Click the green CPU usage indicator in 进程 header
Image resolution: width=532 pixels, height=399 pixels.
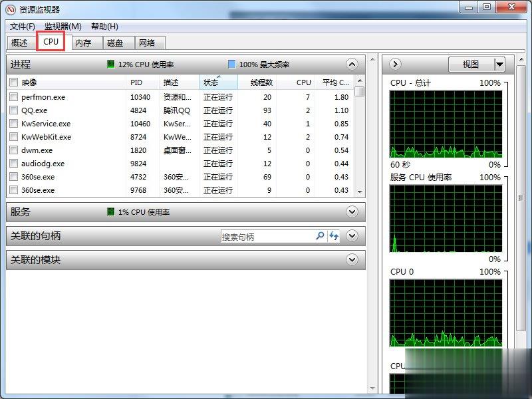[110, 64]
